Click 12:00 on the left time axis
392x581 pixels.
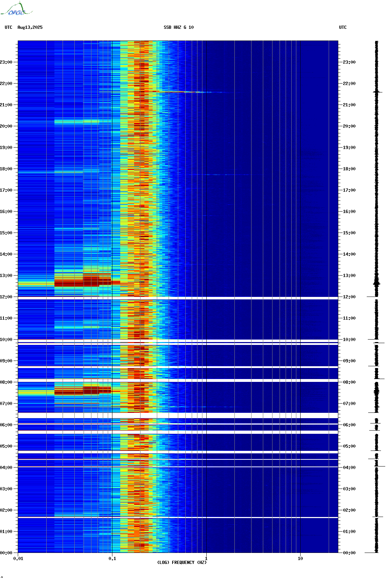point(6,297)
